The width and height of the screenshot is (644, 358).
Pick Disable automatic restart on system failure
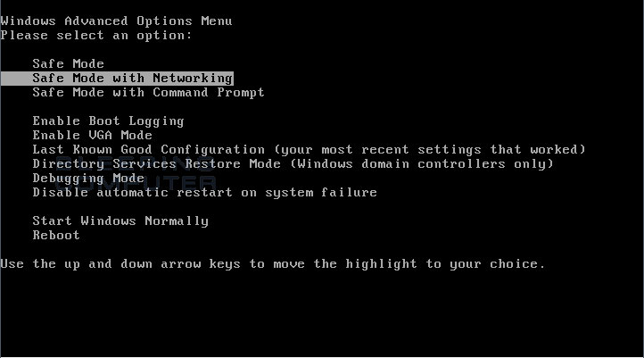tap(204, 192)
